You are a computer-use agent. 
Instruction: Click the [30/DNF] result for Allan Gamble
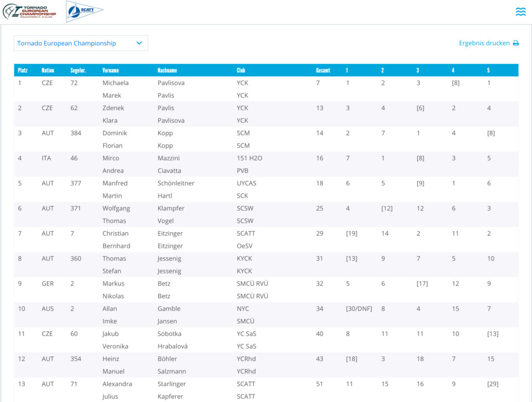(359, 309)
